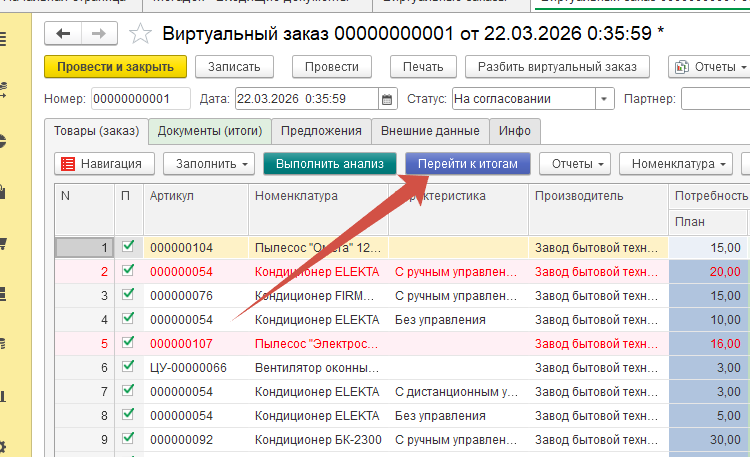
Task: Toggle the checkbox in row 2
Action: (128, 270)
